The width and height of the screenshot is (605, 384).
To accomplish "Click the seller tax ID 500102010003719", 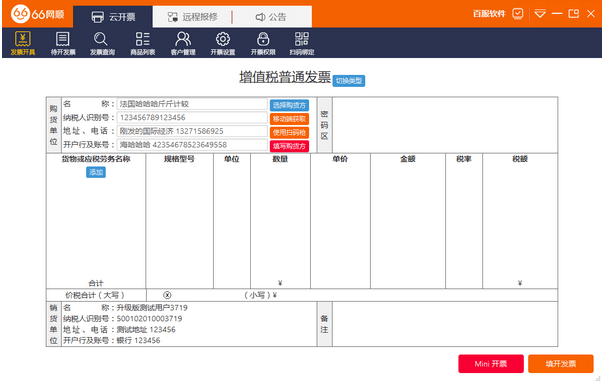I will 149,318.
